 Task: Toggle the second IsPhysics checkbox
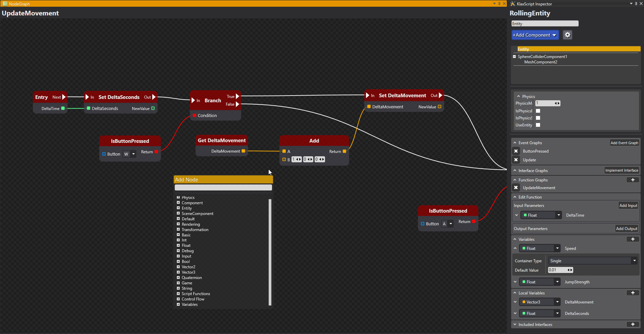pyautogui.click(x=538, y=118)
